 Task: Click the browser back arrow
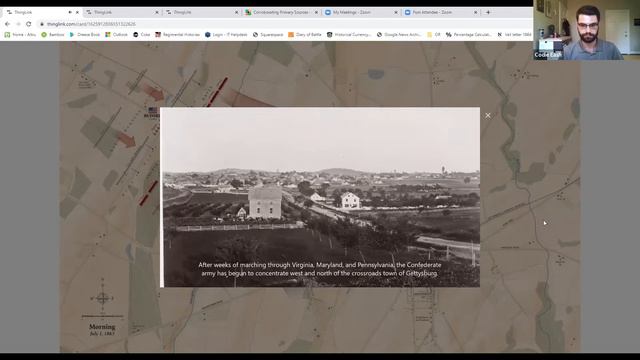click(7, 24)
